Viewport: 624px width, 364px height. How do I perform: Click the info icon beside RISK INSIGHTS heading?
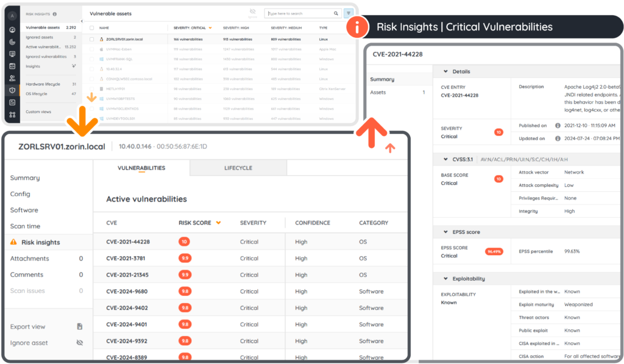(55, 14)
